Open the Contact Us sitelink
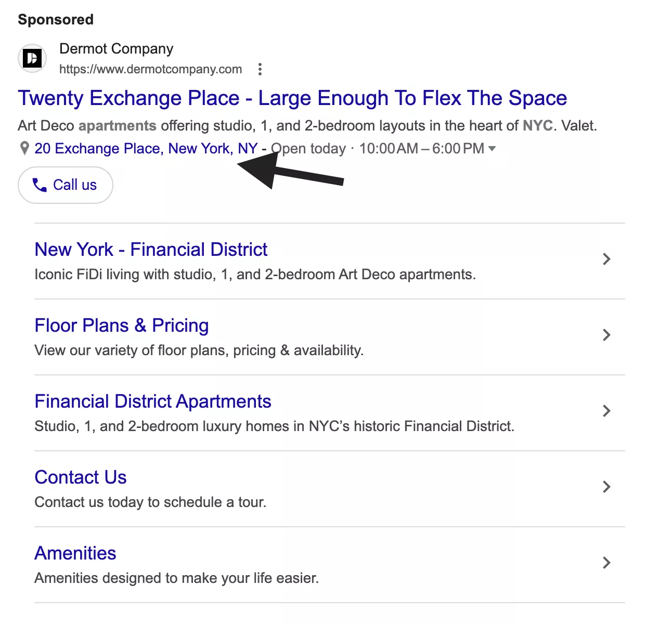 click(81, 477)
